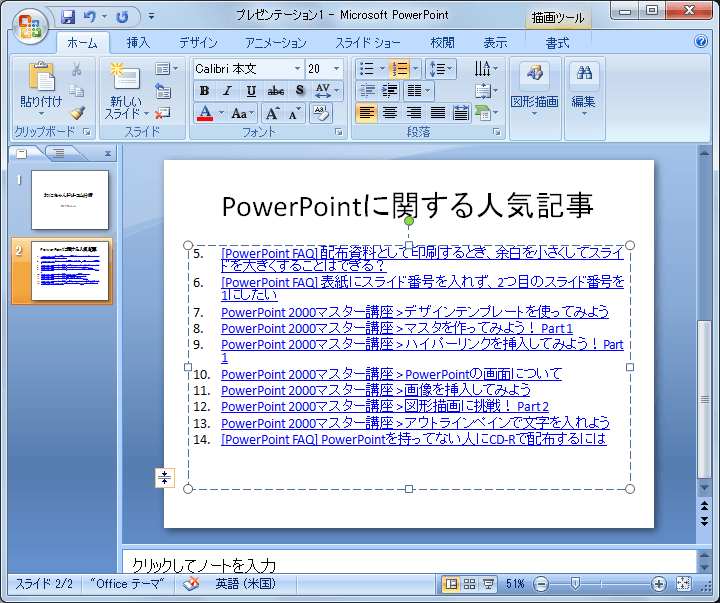
Task: Toggle Italic text formatting
Action: (228, 91)
